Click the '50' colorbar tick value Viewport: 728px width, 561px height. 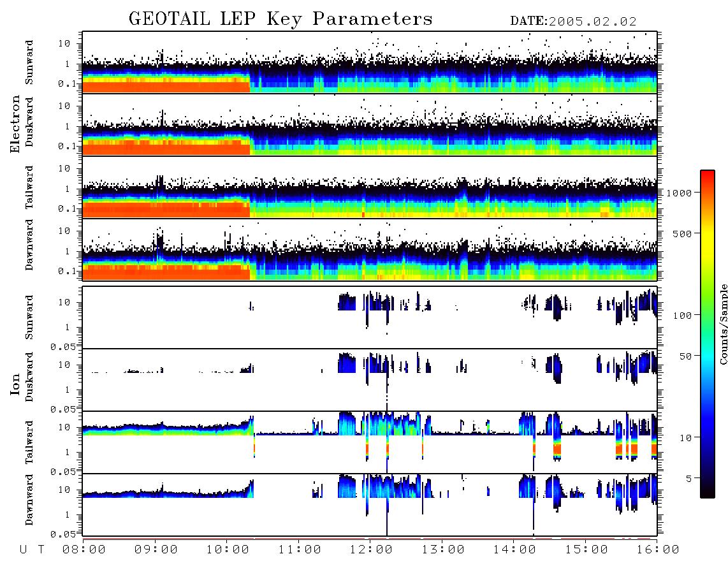click(686, 356)
